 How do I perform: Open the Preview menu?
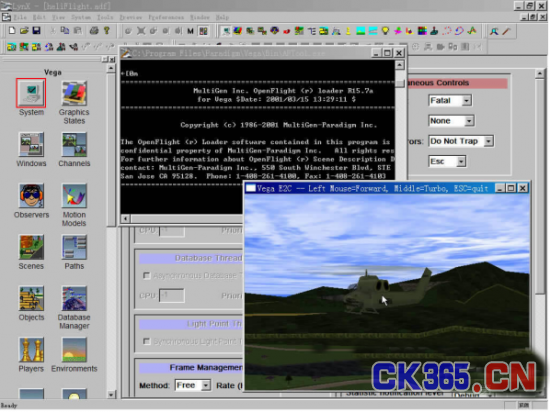click(131, 17)
